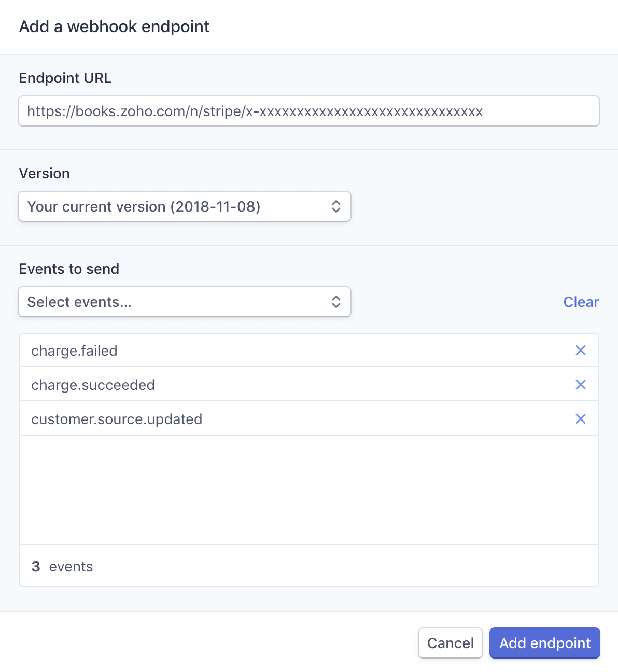Click the 3 events counter label
The width and height of the screenshot is (618, 672).
61,566
